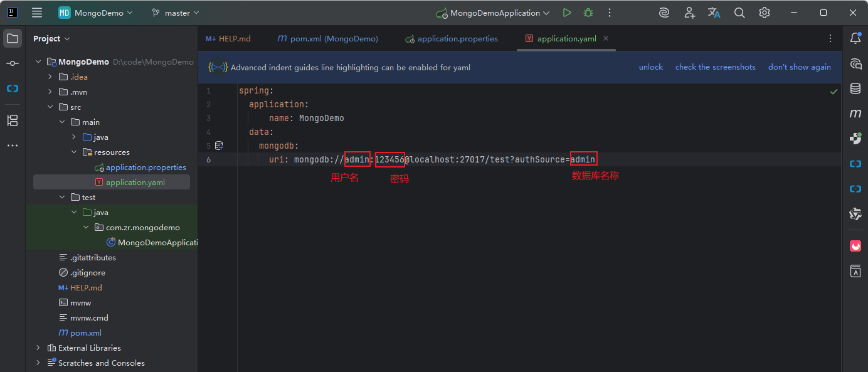Open IDE settings gear icon
This screenshot has width=868, height=372.
pyautogui.click(x=765, y=13)
